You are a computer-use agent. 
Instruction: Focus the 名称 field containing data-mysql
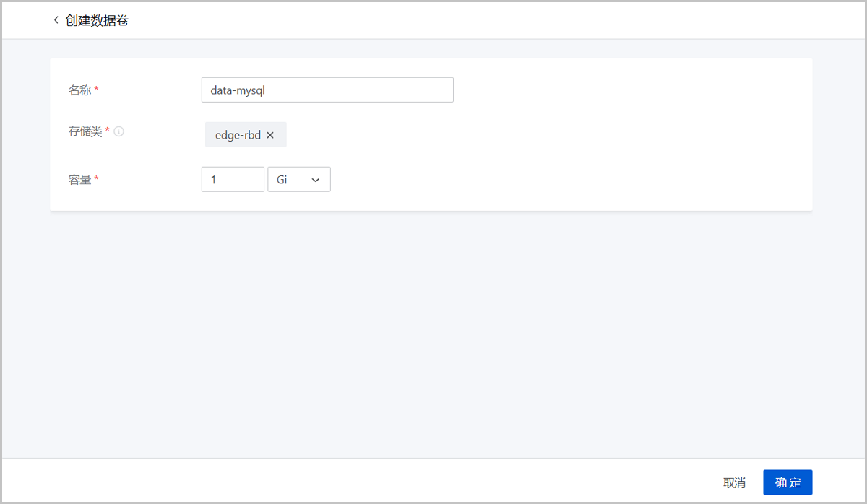click(327, 90)
